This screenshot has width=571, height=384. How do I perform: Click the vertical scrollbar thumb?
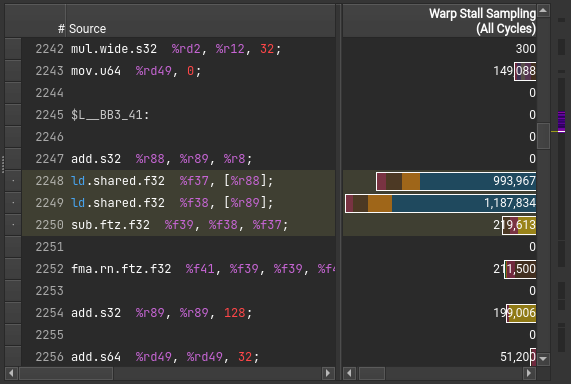tap(543, 136)
